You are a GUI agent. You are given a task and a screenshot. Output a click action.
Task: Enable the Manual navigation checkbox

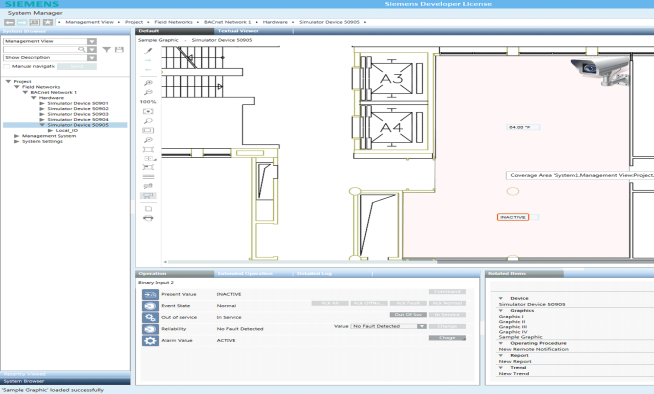coord(7,66)
